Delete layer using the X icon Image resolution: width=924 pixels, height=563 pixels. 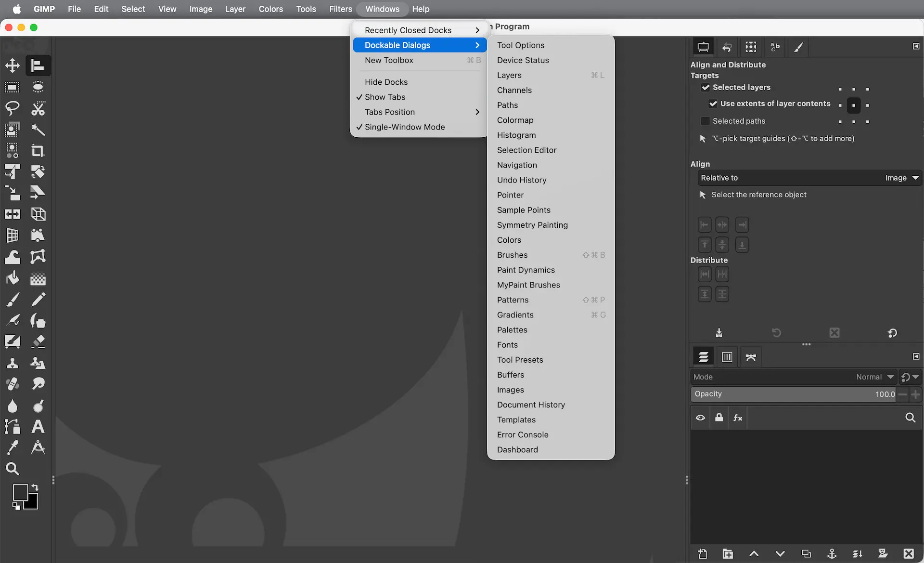[909, 554]
